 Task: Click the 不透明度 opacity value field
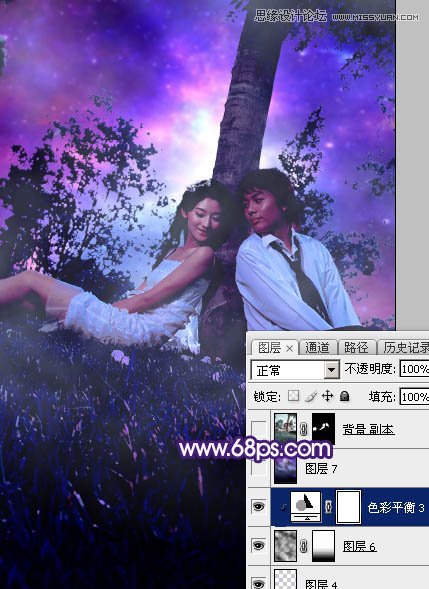click(414, 369)
